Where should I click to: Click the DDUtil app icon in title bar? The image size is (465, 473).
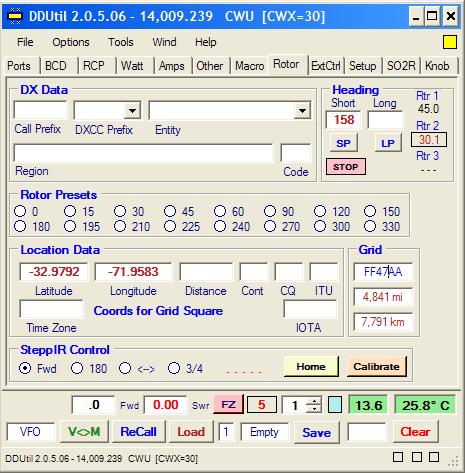pyautogui.click(x=14, y=16)
